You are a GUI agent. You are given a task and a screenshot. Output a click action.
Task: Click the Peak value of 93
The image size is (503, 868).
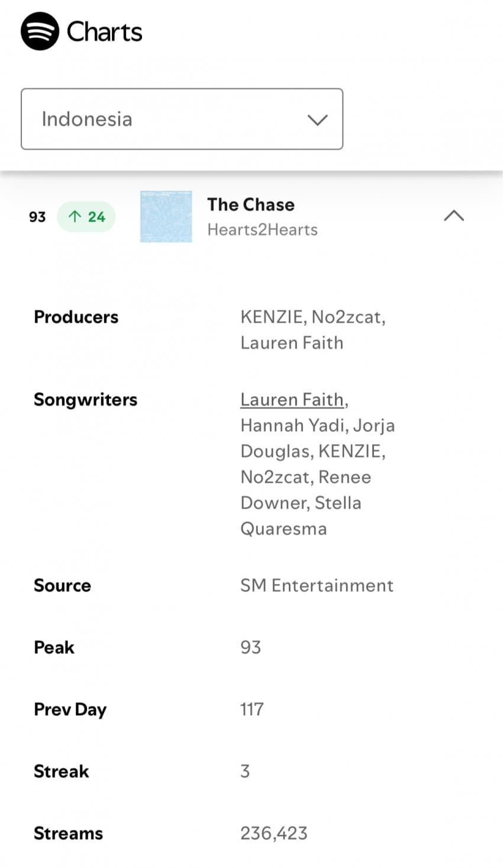pos(250,647)
